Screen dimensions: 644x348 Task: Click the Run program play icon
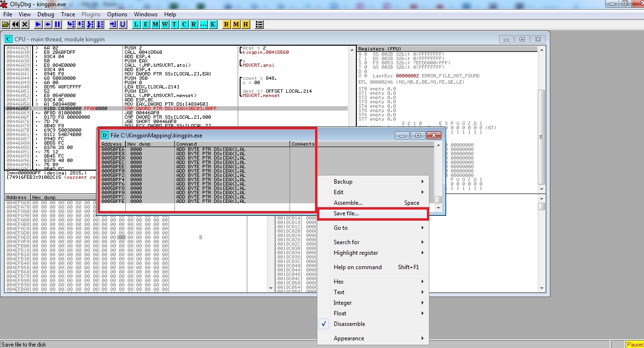[x=38, y=24]
